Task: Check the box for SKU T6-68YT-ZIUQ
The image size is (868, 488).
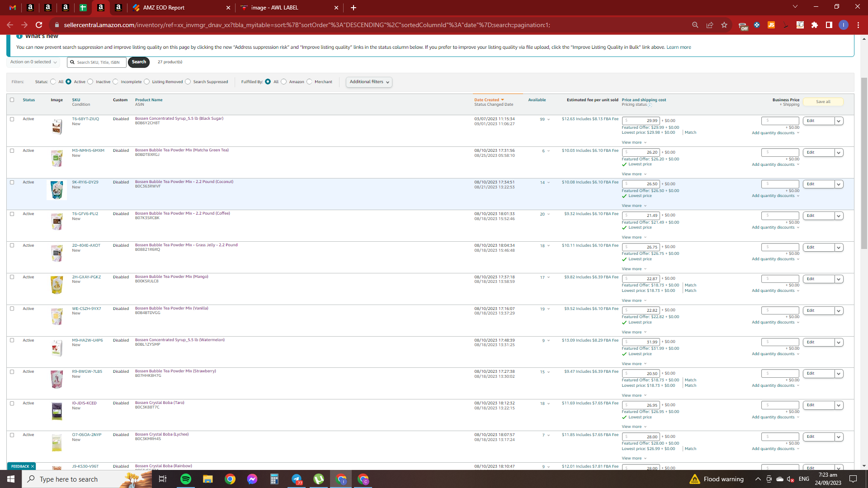Action: pos(12,119)
